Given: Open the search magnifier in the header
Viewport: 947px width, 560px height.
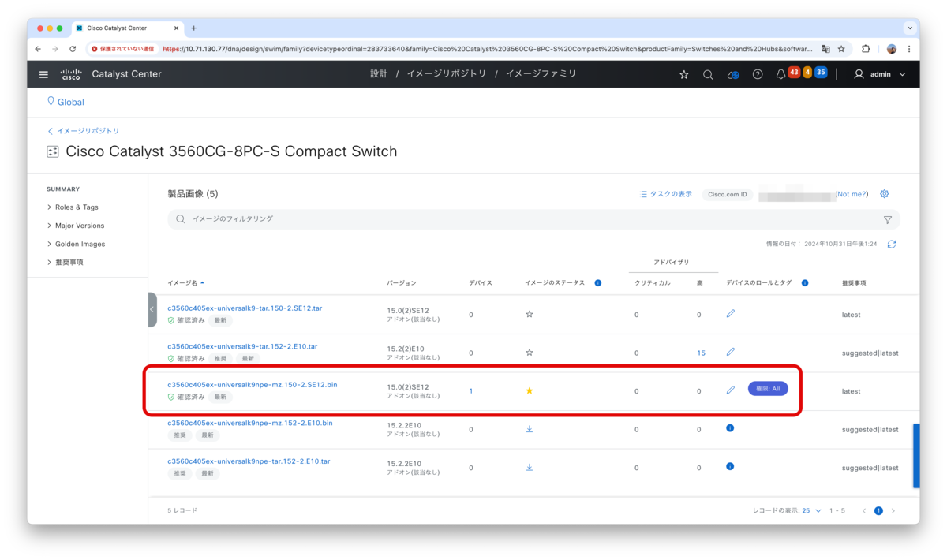Looking at the screenshot, I should [x=708, y=74].
